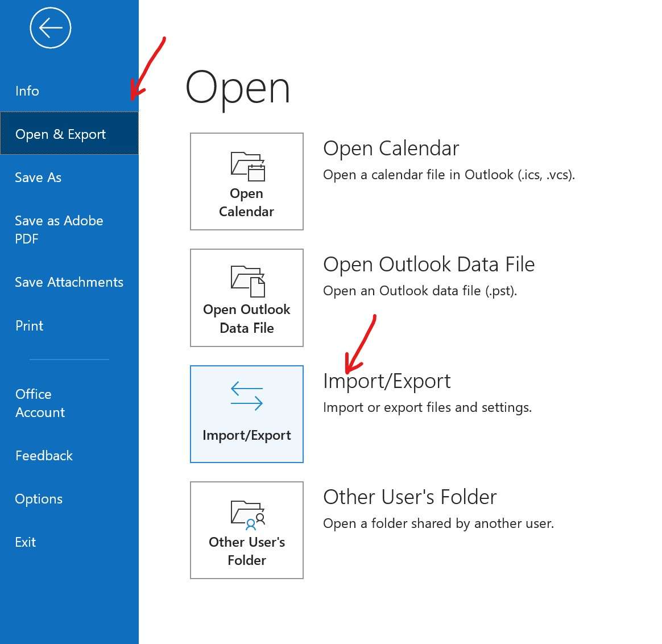The image size is (662, 644).
Task: Click the Open Outlook Data File heading
Action: 429,265
